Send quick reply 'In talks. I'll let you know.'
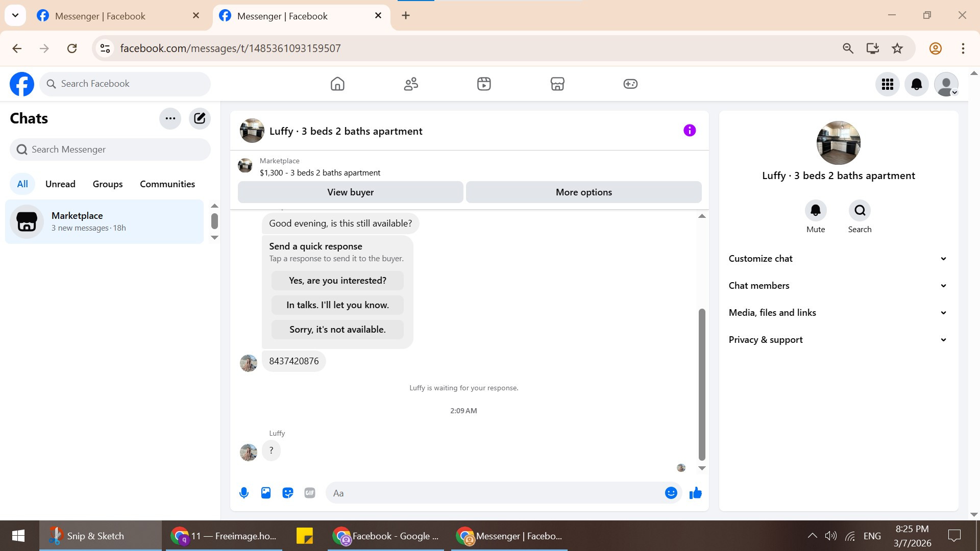This screenshot has width=980, height=551. point(337,305)
